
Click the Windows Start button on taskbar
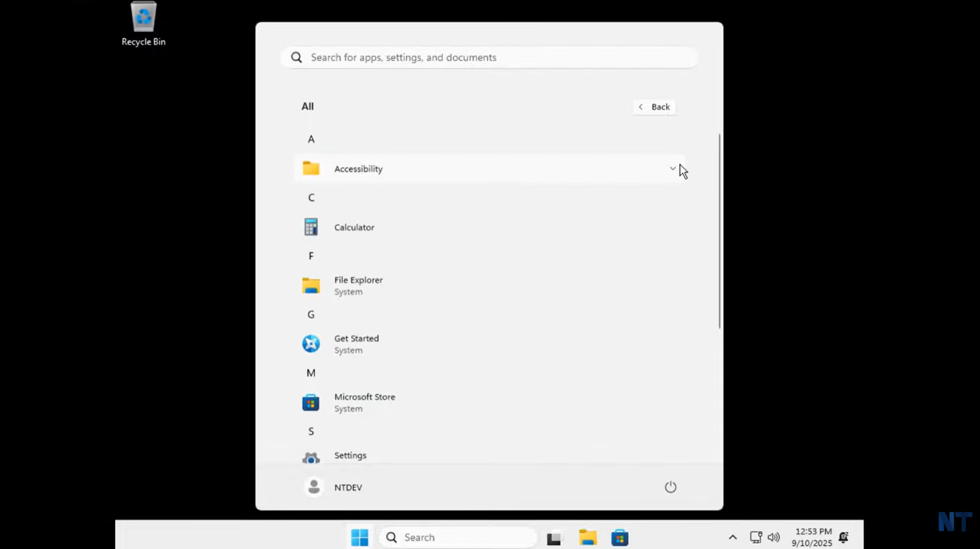coord(360,537)
